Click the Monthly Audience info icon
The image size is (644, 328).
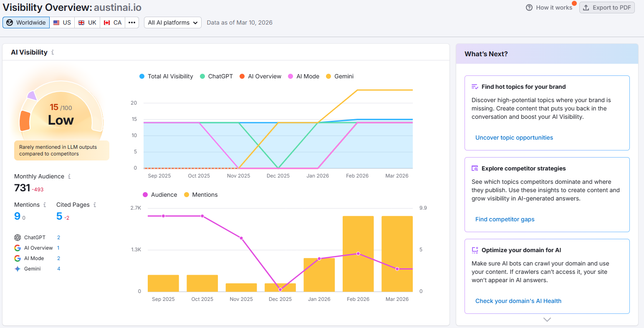69,177
